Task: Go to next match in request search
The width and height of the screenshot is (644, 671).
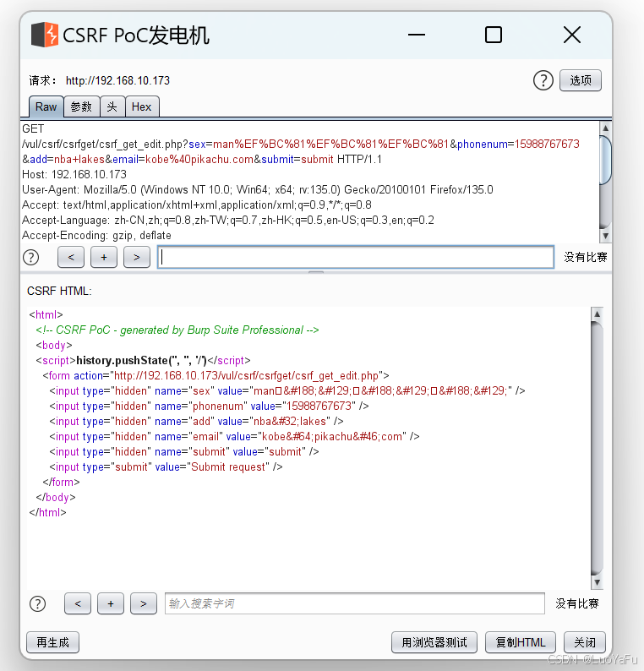Action: click(137, 257)
